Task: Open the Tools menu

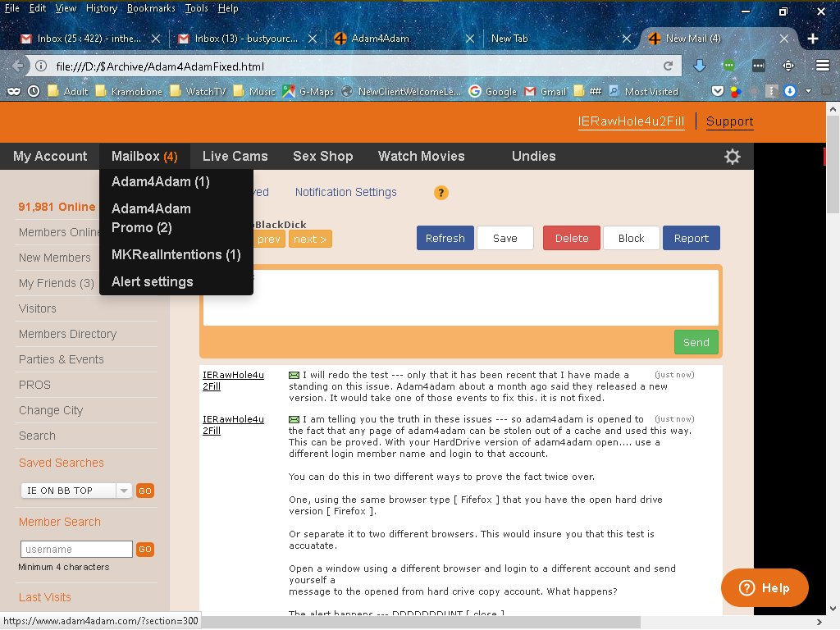Action: pos(197,8)
